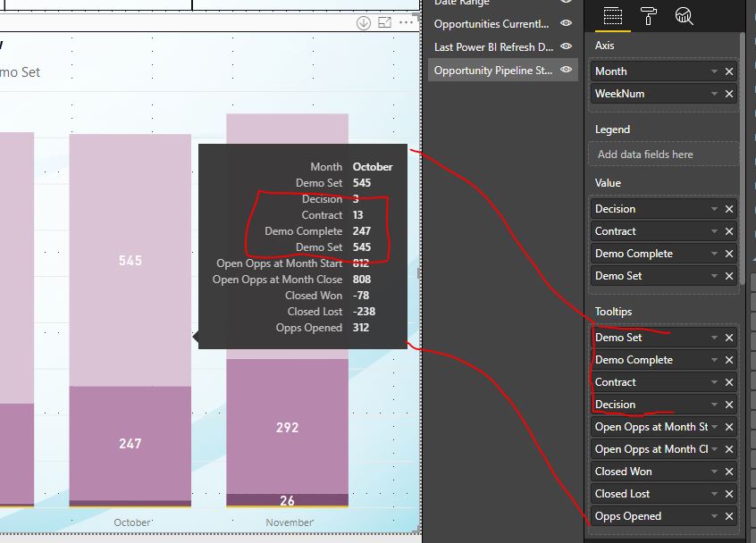Image resolution: width=756 pixels, height=543 pixels.
Task: Open dropdown for Demo Complete in Tooltips
Action: click(x=714, y=360)
